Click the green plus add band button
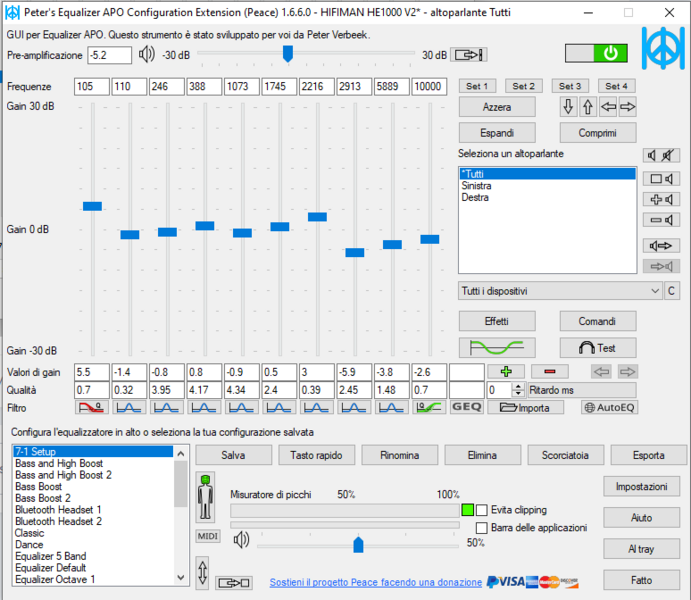This screenshot has height=600, width=691. [504, 372]
